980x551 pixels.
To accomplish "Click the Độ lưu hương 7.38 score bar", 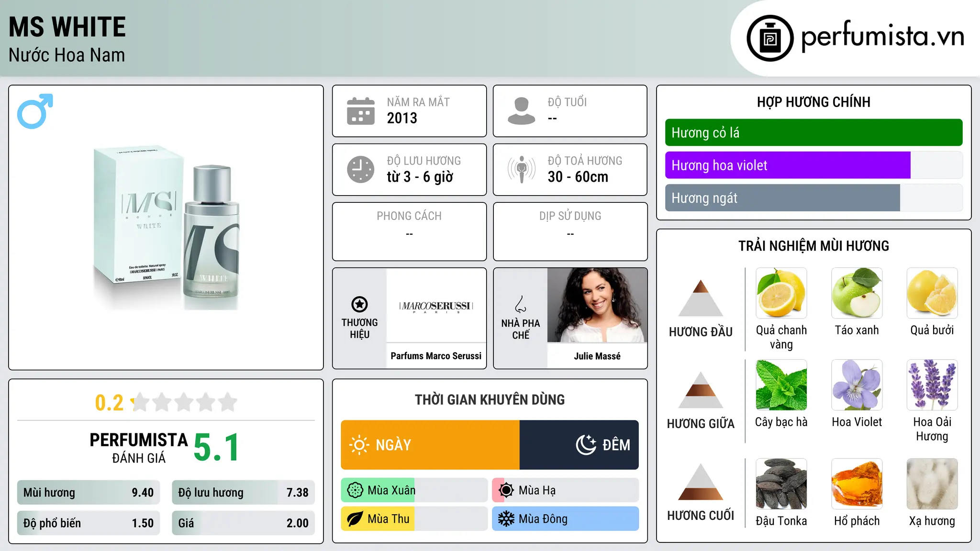I will point(243,493).
